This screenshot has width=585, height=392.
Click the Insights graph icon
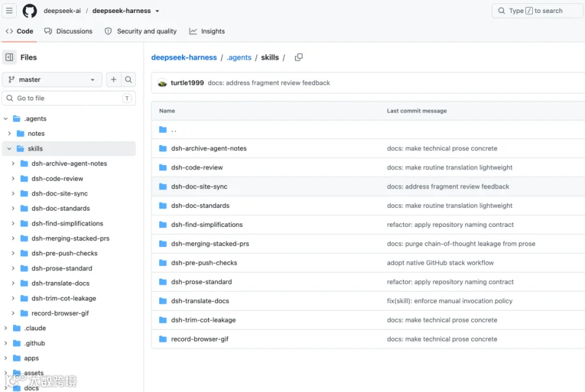(x=193, y=31)
